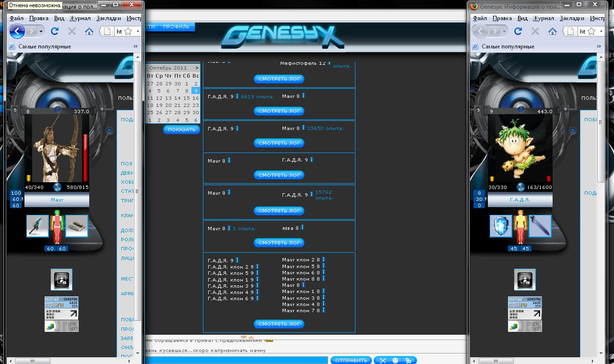The image size is (614, 364).
Task: Select day 15 in calendar
Action: (186, 98)
